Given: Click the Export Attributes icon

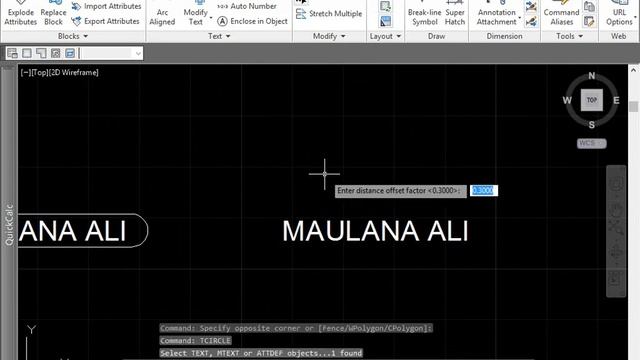Looking at the screenshot, I should [x=76, y=21].
